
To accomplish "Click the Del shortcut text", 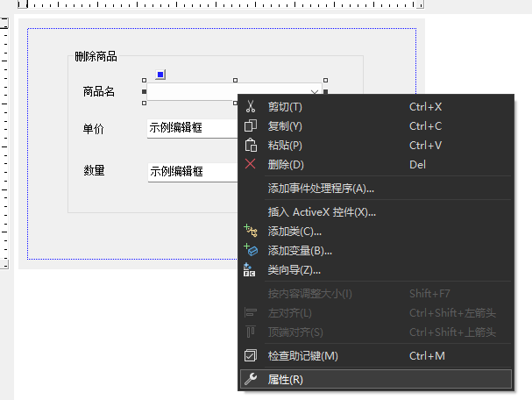I will click(x=418, y=165).
